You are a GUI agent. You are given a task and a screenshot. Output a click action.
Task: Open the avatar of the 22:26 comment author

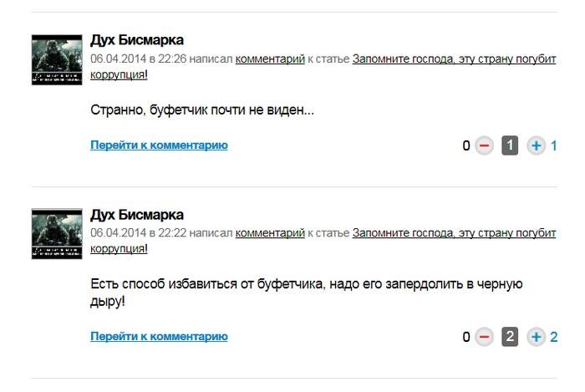coord(57,59)
